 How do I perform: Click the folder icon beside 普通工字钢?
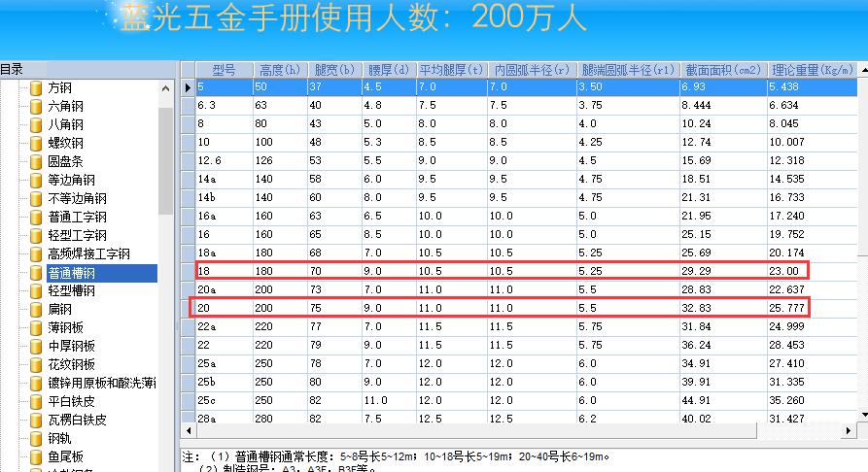36,217
